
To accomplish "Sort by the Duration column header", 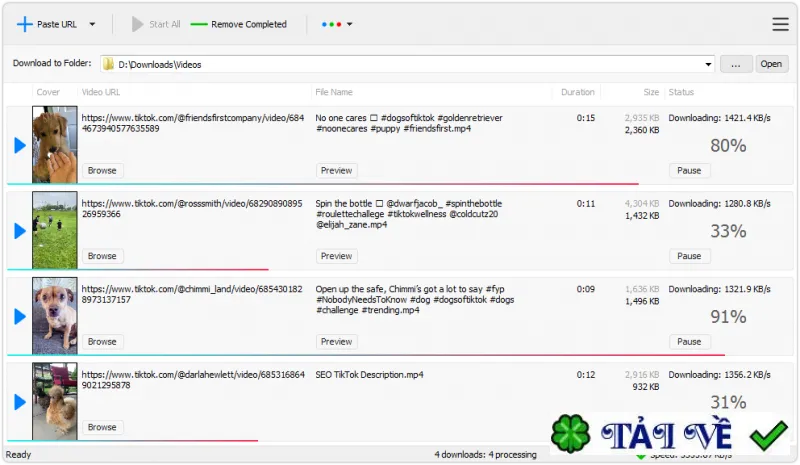I will [578, 92].
